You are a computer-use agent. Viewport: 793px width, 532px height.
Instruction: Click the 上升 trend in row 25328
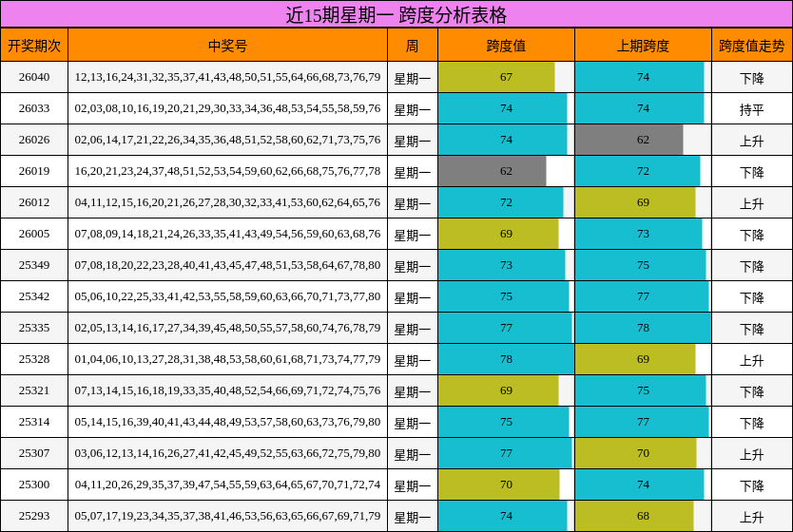(752, 360)
